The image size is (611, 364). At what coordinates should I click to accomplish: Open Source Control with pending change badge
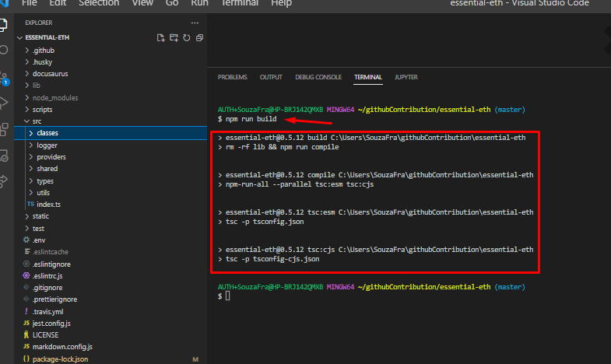(x=5, y=79)
